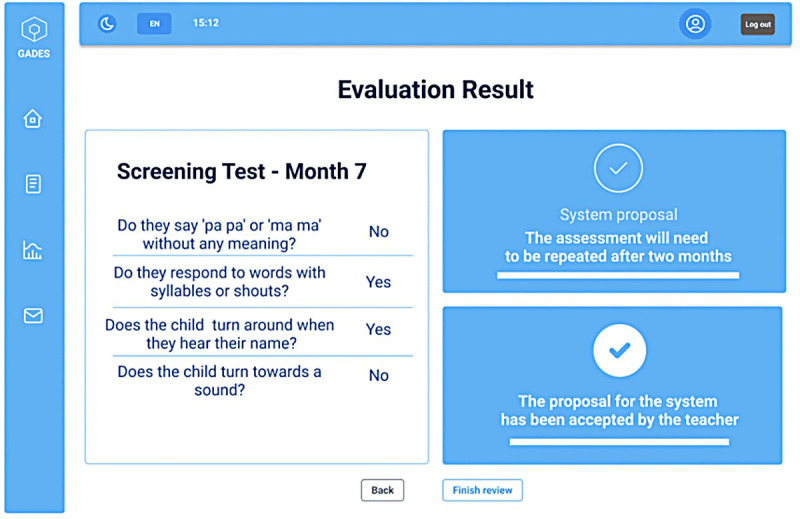Click the Back button
Screen dimensions: 800x519
[x=382, y=490]
